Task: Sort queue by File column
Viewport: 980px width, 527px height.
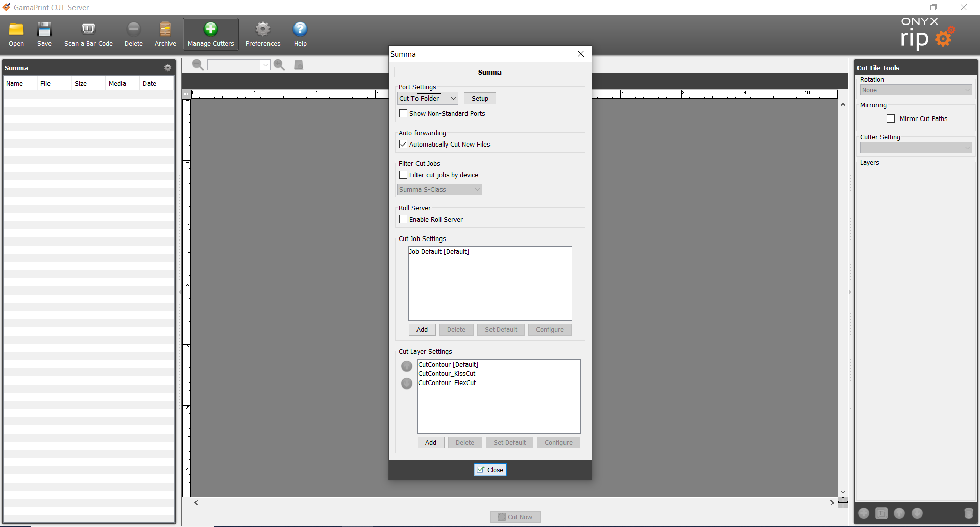Action: coord(54,83)
